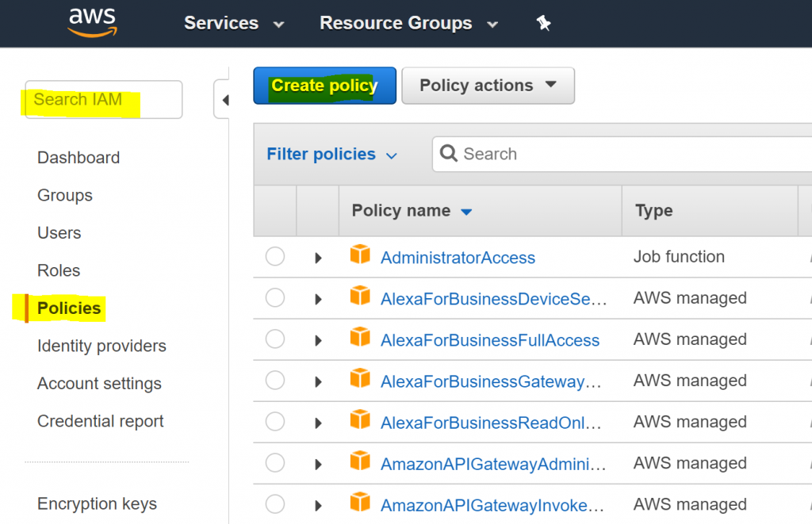Click the policy icon beside AmazonAPIGatewayInvoke…
This screenshot has height=524, width=812.
click(x=360, y=503)
